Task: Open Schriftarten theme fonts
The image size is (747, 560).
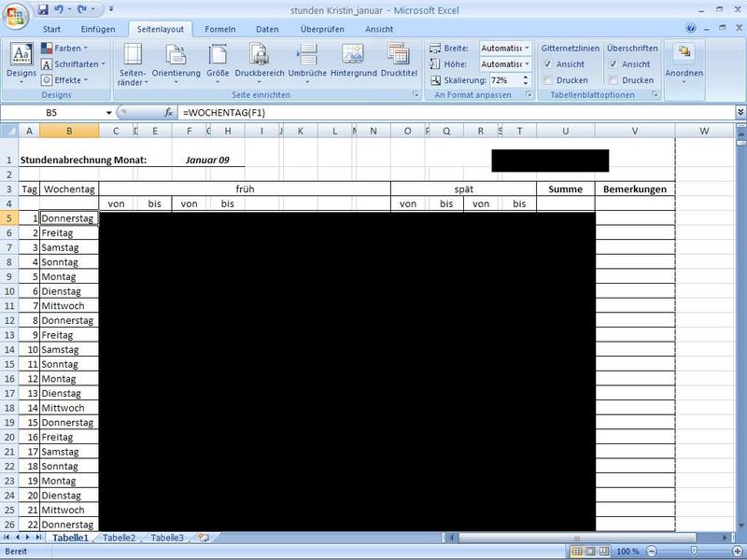Action: [x=73, y=63]
